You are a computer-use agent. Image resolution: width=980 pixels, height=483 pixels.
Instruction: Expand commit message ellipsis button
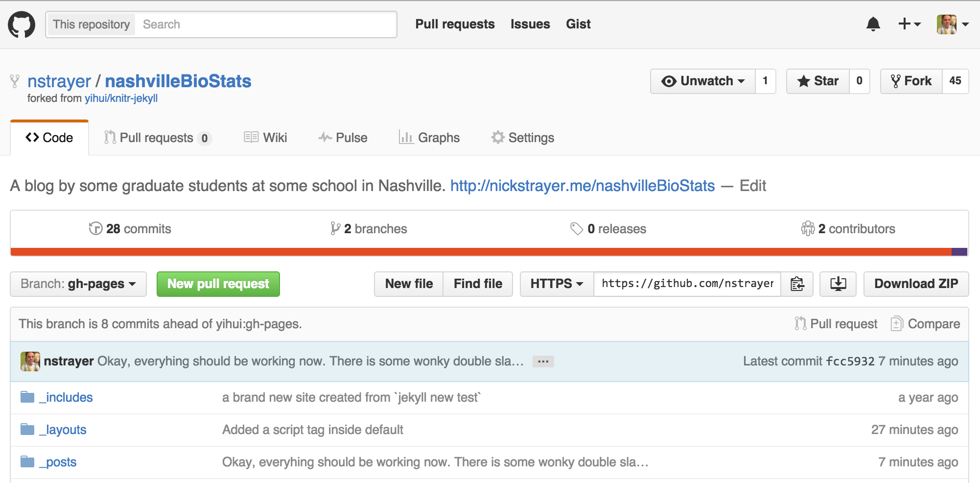543,362
